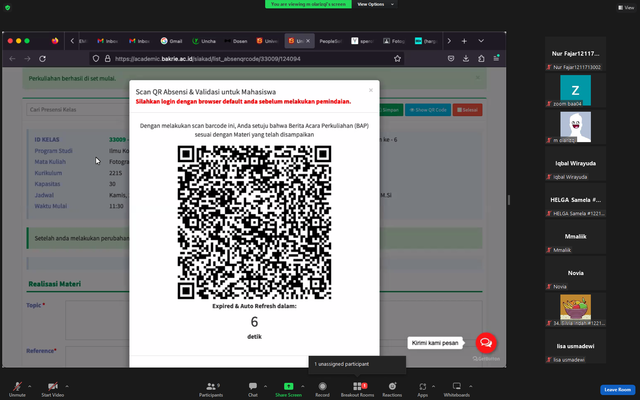The width and height of the screenshot is (640, 400).
Task: Open the red chat message bubble
Action: (486, 343)
